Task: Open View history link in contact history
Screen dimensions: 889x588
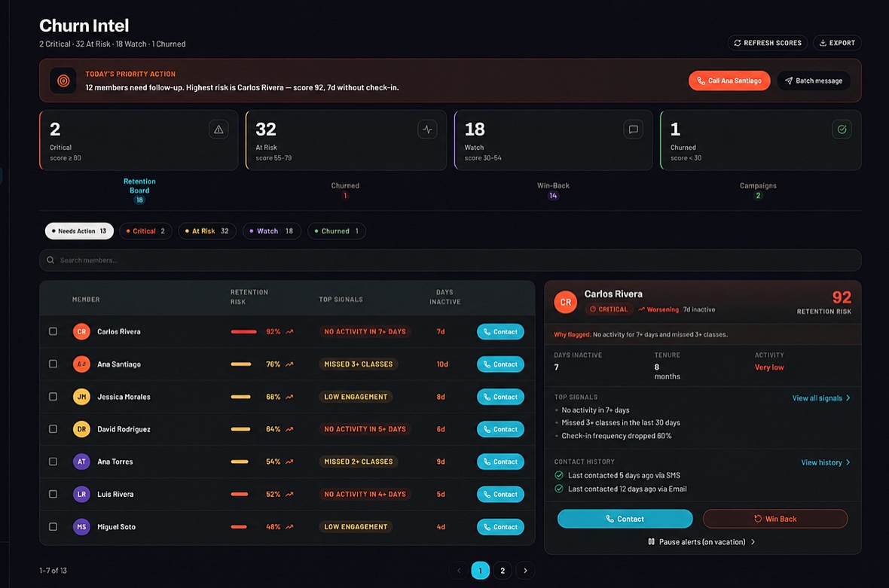Action: pyautogui.click(x=826, y=463)
